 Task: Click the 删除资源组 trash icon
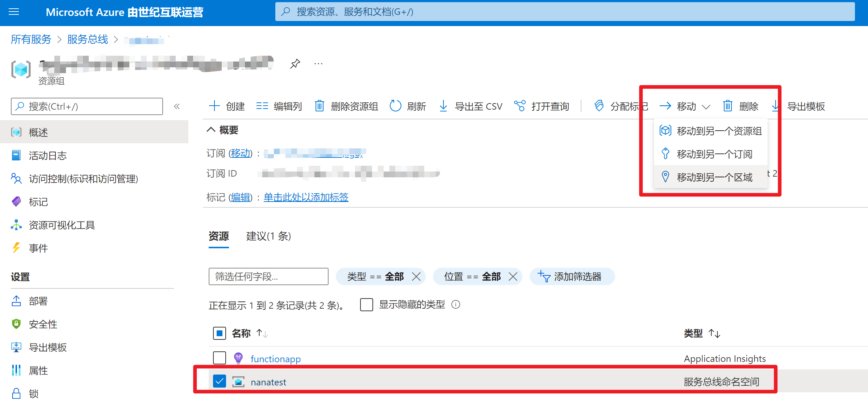click(319, 106)
